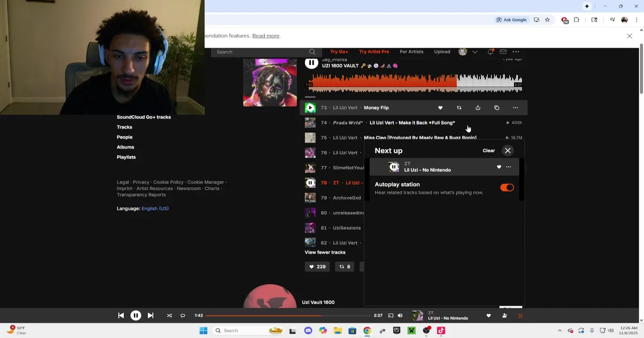Filter results by SoundCloud Go+ tracks

coord(144,117)
